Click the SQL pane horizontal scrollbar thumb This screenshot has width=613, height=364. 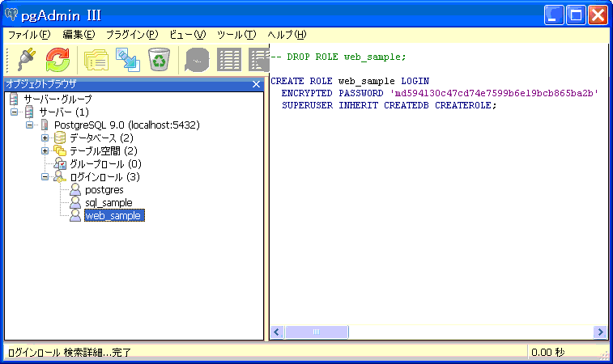click(316, 332)
